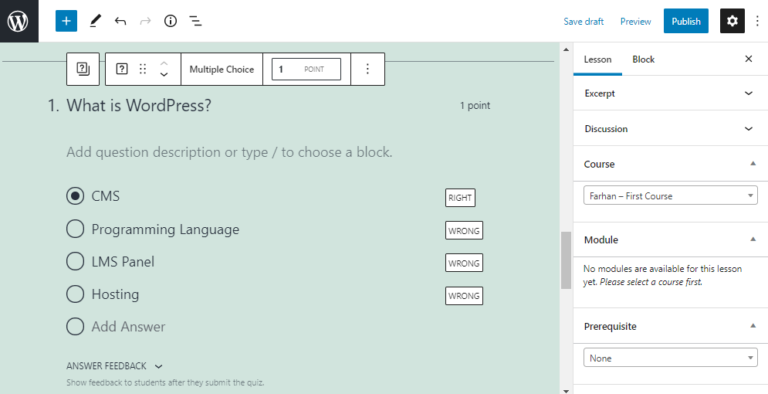
Task: Collapse the Module panel
Action: pyautogui.click(x=671, y=240)
